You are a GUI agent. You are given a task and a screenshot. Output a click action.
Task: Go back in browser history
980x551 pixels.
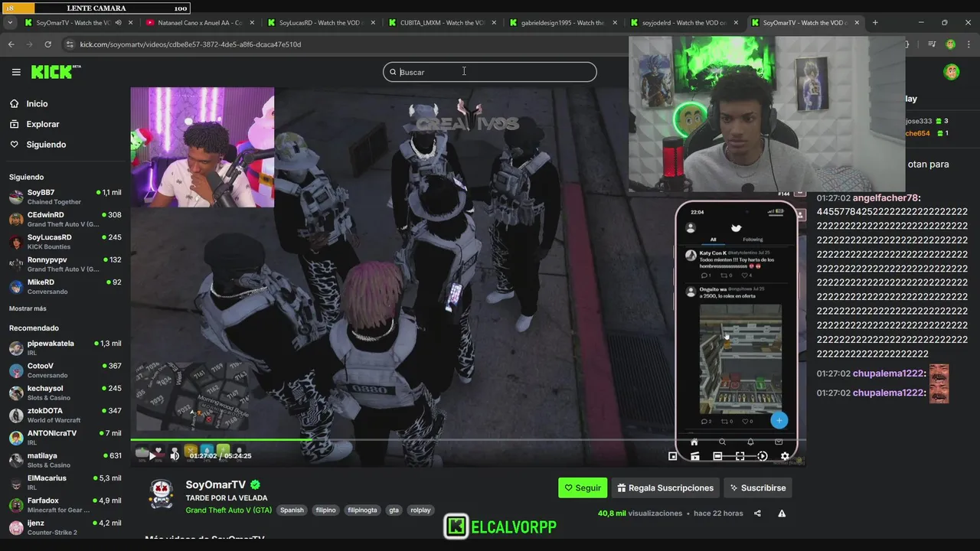(11, 44)
